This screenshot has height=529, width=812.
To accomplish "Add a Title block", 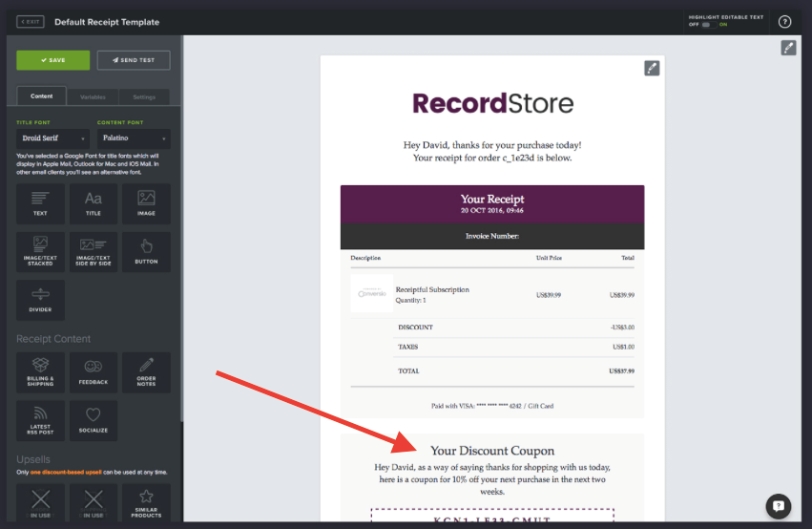I will (x=94, y=203).
